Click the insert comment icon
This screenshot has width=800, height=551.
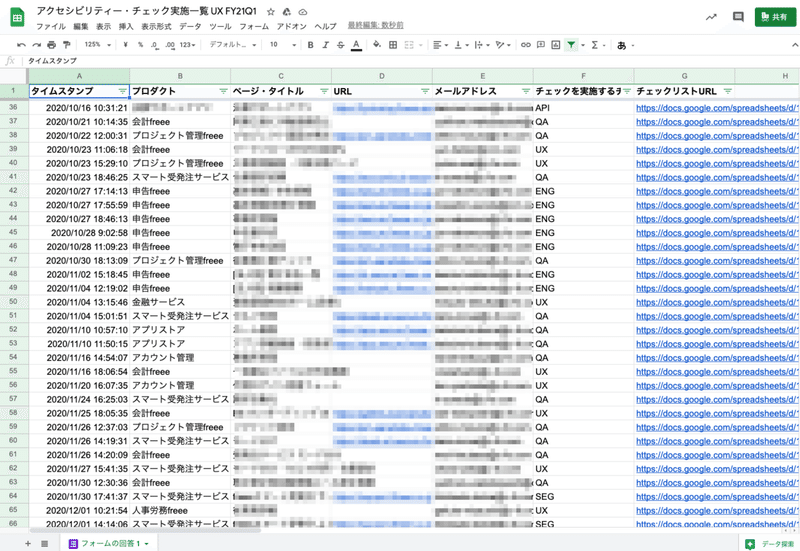pos(541,45)
